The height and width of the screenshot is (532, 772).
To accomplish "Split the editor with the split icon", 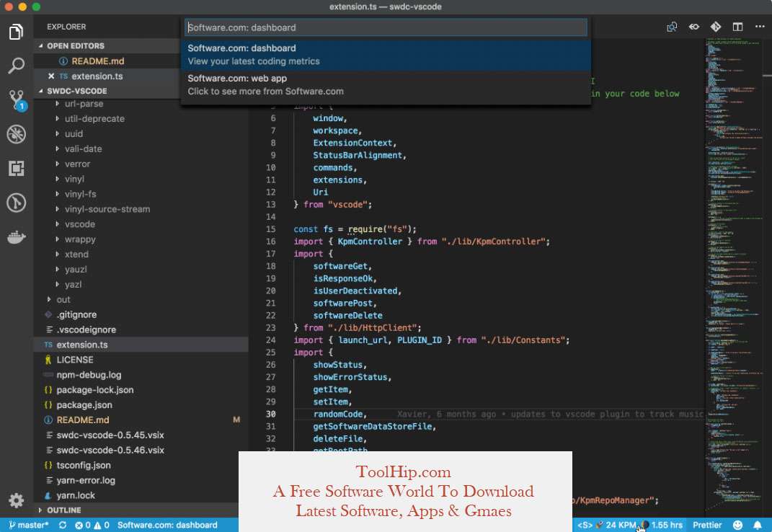I will click(x=737, y=27).
